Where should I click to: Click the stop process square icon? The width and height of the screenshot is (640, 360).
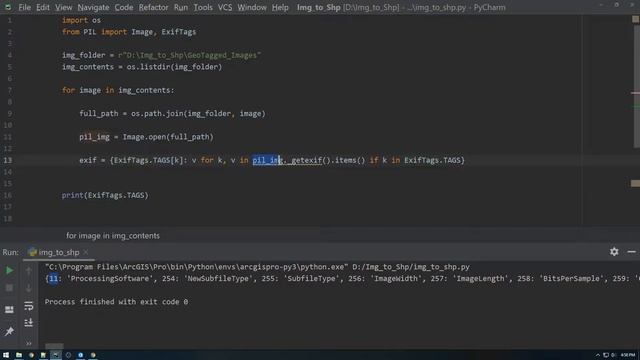coord(9,288)
